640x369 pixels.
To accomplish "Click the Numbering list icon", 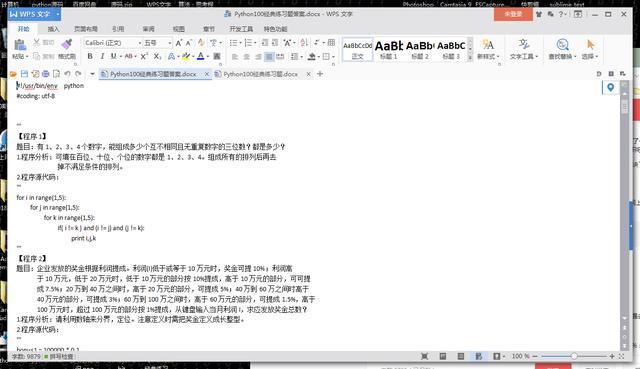I will [x=248, y=42].
